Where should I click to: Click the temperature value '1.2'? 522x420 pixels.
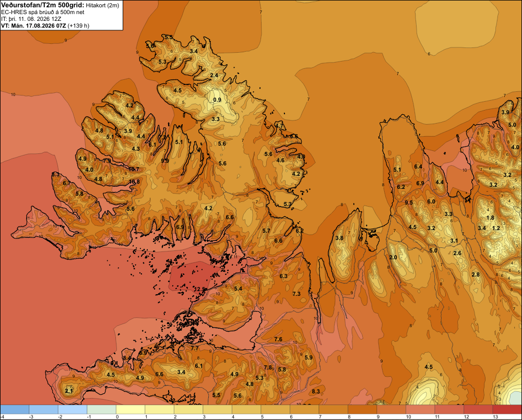coord(496,228)
